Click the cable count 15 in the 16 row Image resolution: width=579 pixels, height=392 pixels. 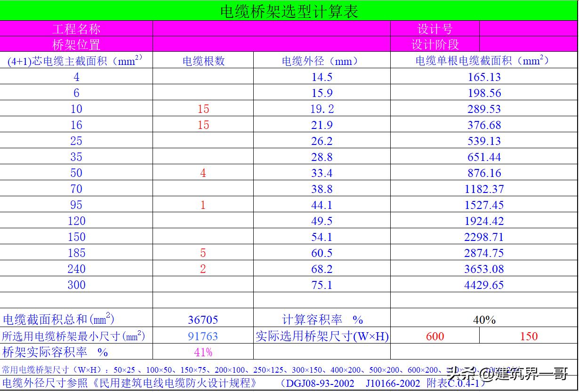click(x=203, y=125)
